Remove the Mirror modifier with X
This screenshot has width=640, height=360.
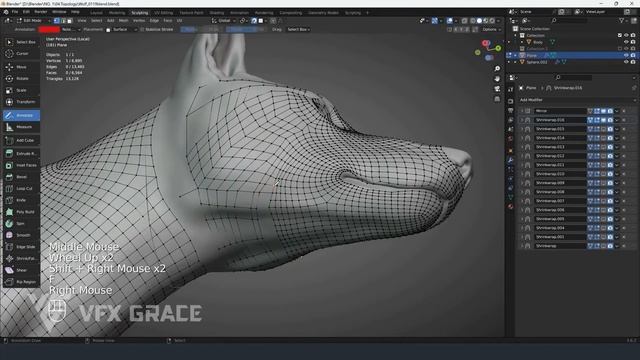click(624, 111)
